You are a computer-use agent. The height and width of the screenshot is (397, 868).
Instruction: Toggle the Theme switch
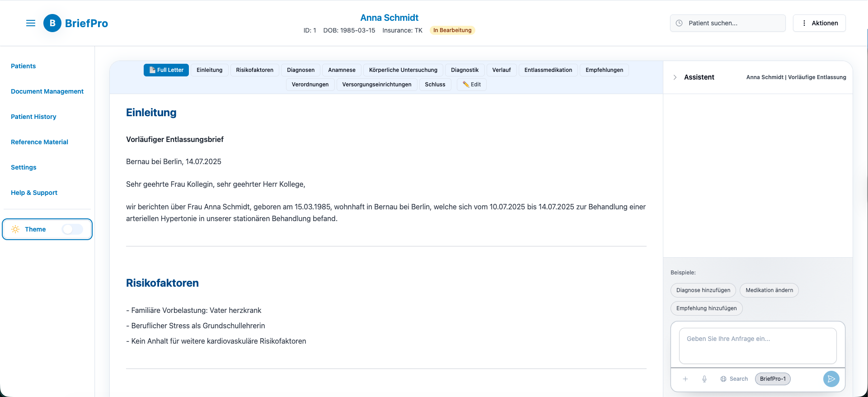point(72,229)
